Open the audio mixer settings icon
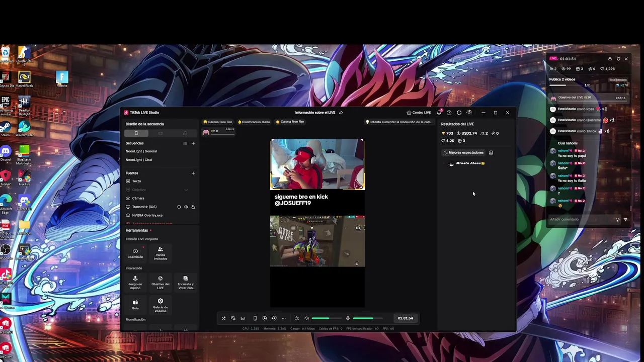 [x=297, y=318]
